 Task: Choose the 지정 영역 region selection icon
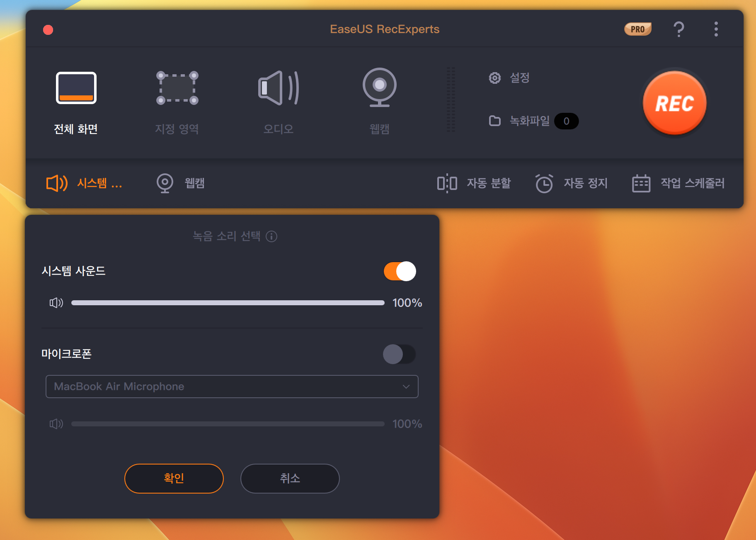tap(177, 88)
